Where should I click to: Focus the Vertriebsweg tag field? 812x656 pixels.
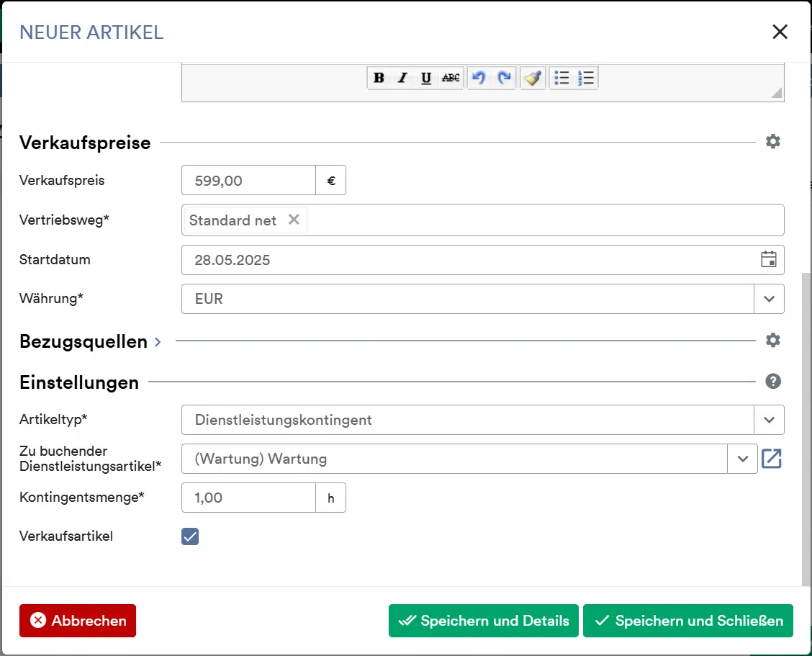click(482, 220)
